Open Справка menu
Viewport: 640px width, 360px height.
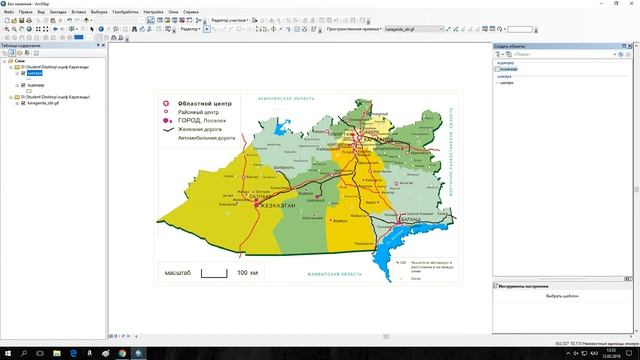coord(191,12)
